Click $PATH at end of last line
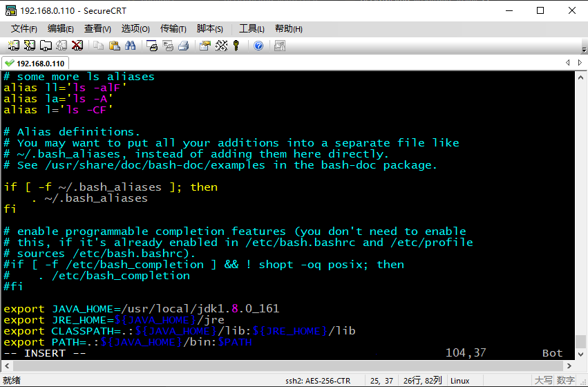Image resolution: width=588 pixels, height=387 pixels. (235, 342)
